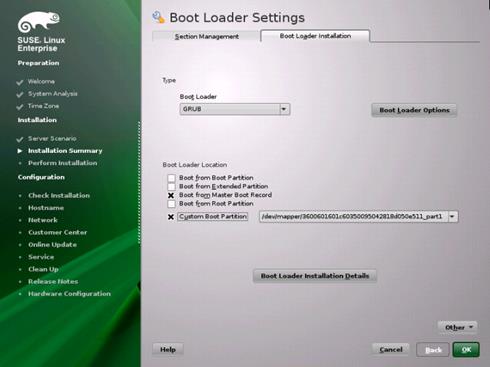Click the Service step
490x367 pixels.
[x=41, y=257]
